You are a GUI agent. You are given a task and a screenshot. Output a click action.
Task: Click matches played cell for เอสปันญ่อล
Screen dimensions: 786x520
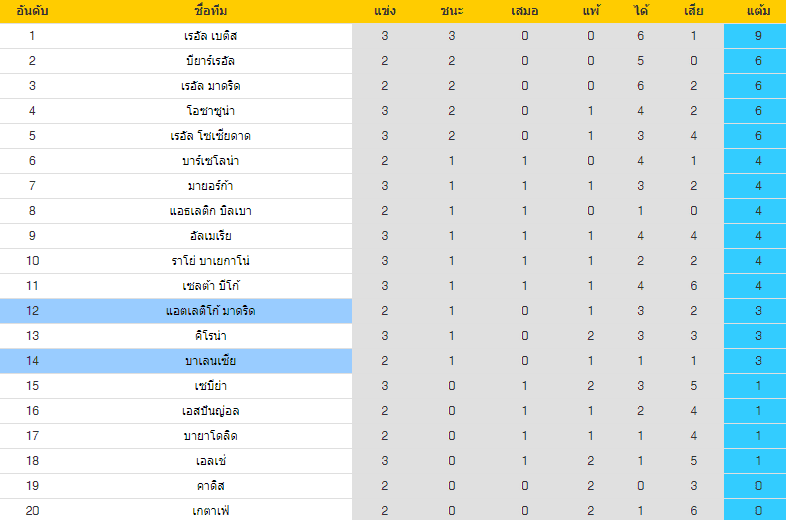(384, 411)
